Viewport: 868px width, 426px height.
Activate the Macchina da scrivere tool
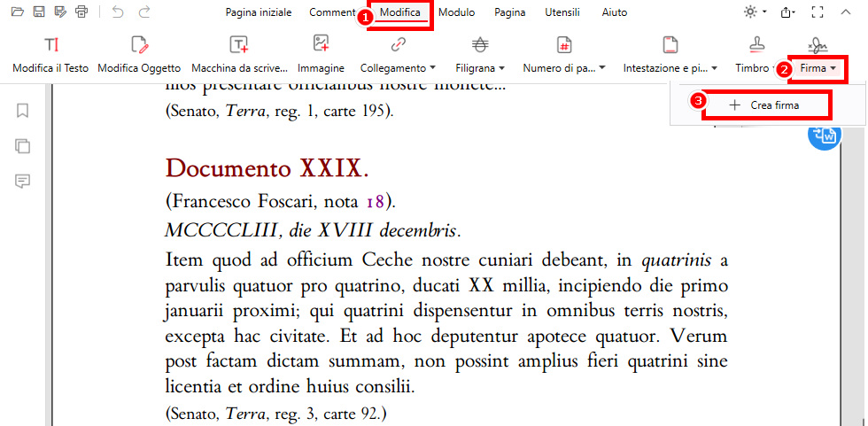point(238,55)
